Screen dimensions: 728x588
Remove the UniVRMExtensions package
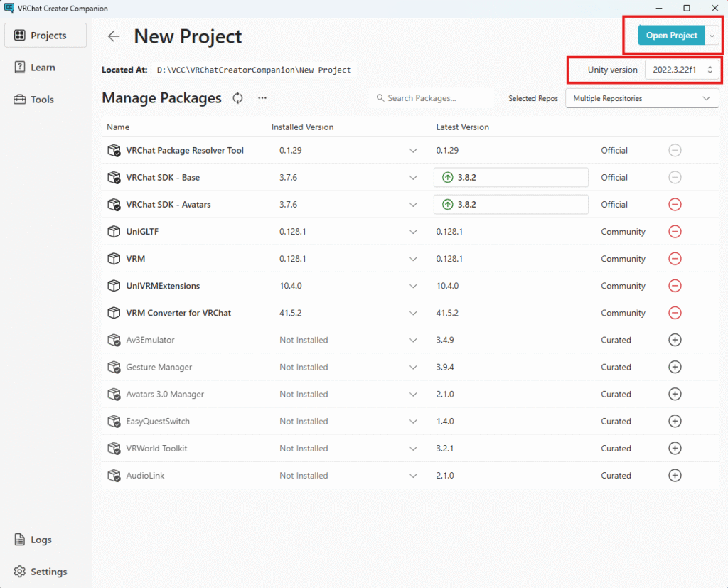[x=675, y=286]
